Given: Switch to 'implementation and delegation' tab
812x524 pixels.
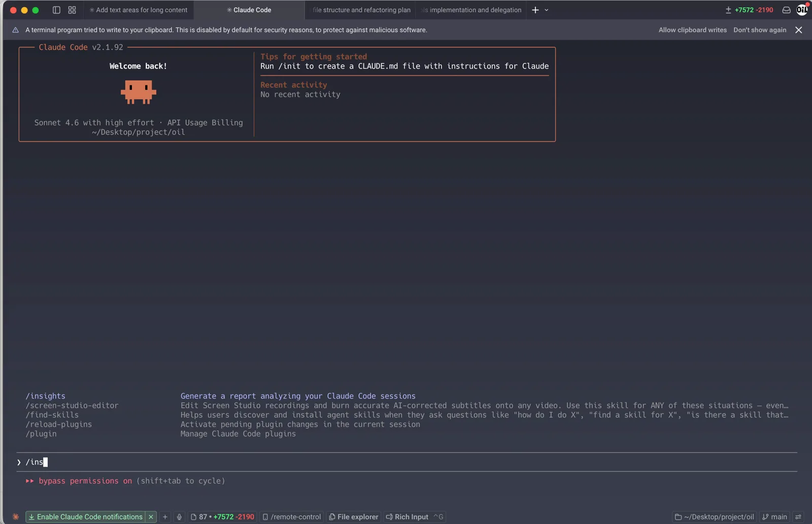Looking at the screenshot, I should click(471, 10).
